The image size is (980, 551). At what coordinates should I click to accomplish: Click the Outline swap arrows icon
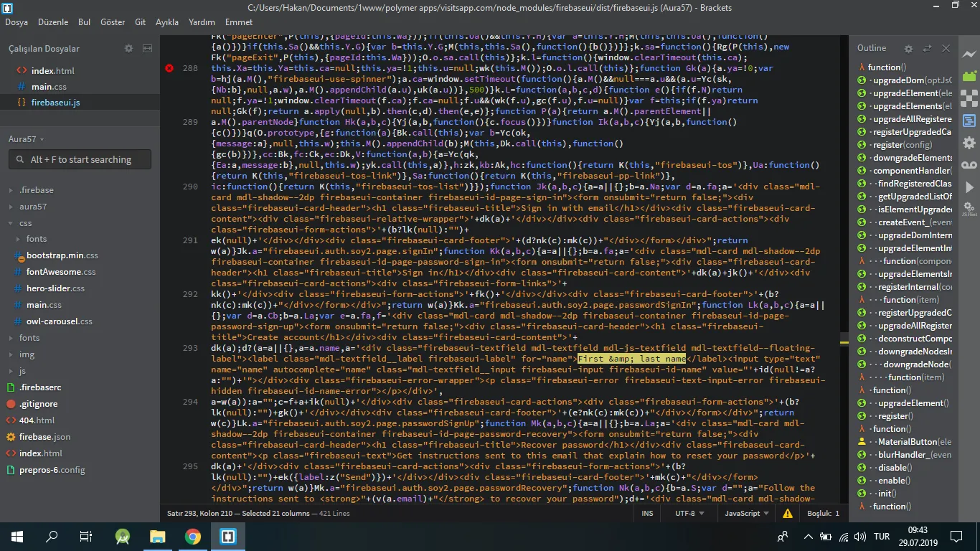(x=928, y=49)
